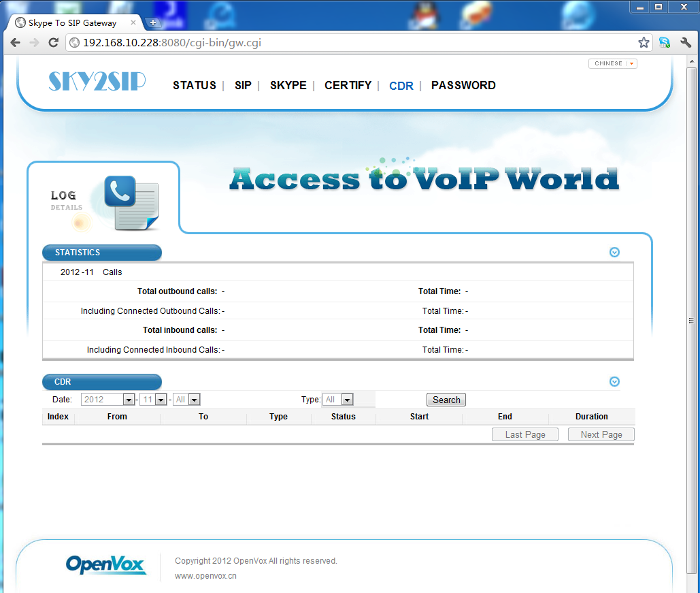Open a new tab with the plus button
The image size is (700, 593).
(x=152, y=22)
